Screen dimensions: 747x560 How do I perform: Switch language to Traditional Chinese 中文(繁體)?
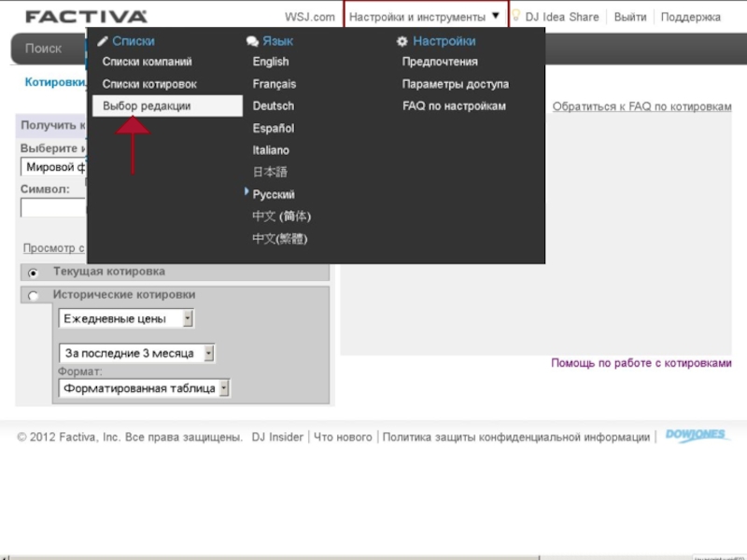280,239
